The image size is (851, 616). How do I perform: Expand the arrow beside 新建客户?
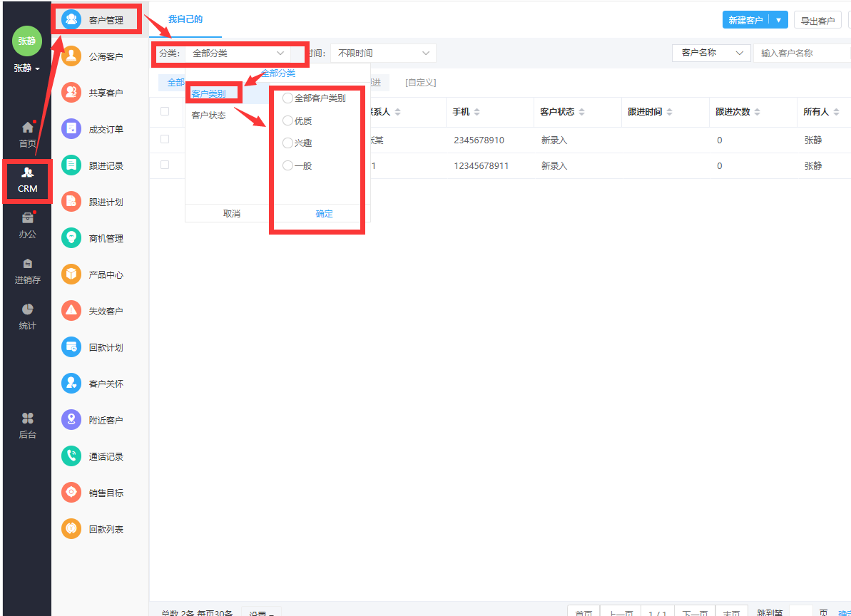(x=778, y=20)
